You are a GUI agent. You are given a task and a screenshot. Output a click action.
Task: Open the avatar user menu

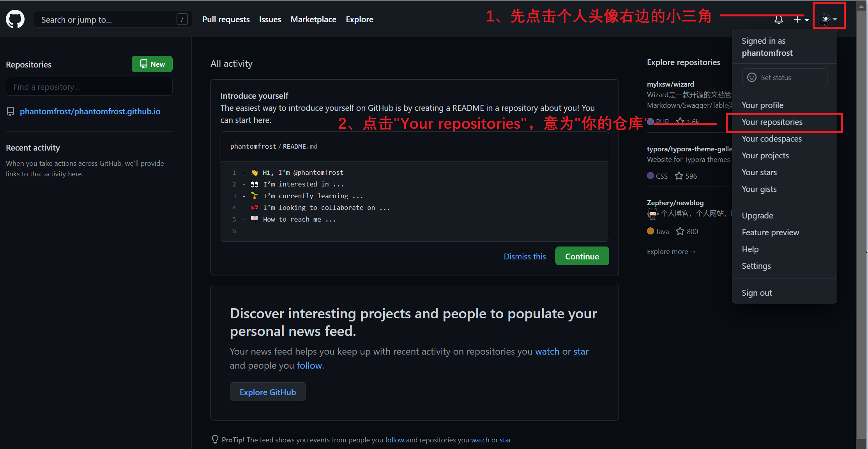coord(828,20)
